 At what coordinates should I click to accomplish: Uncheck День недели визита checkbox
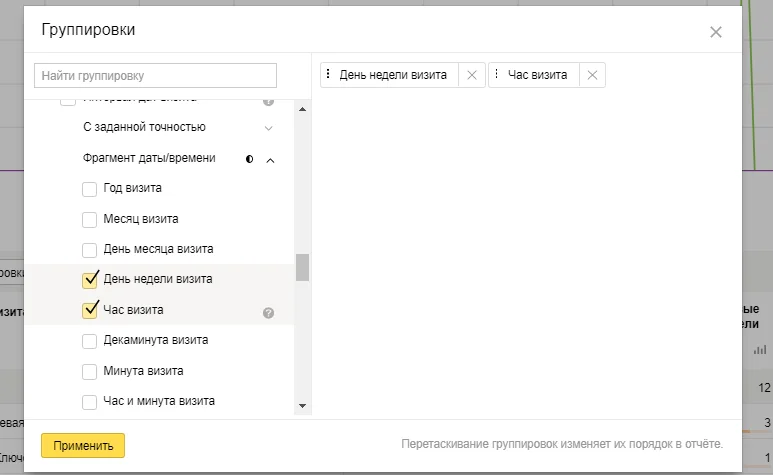pos(90,279)
